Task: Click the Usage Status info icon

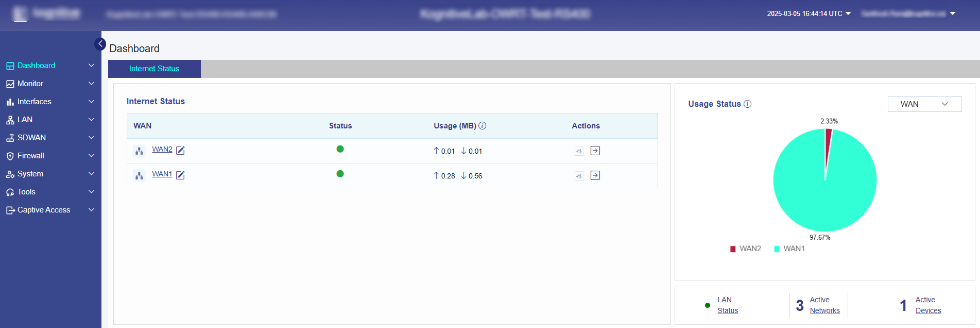Action: click(748, 104)
